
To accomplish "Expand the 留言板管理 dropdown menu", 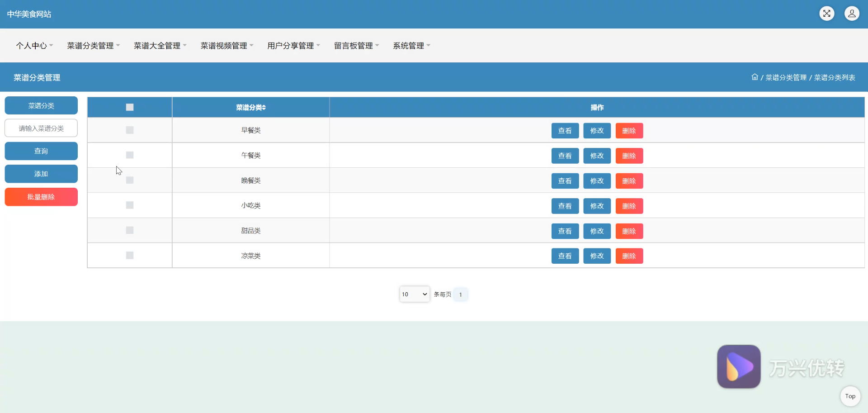I will (x=357, y=46).
